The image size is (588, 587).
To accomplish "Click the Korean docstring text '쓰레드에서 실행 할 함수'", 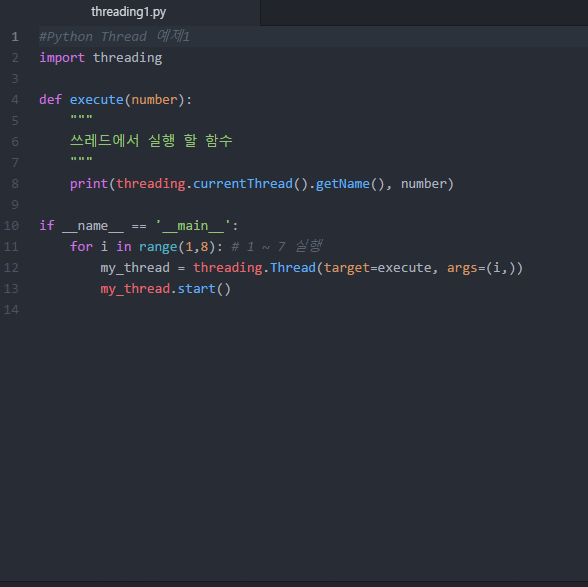I will (151, 141).
